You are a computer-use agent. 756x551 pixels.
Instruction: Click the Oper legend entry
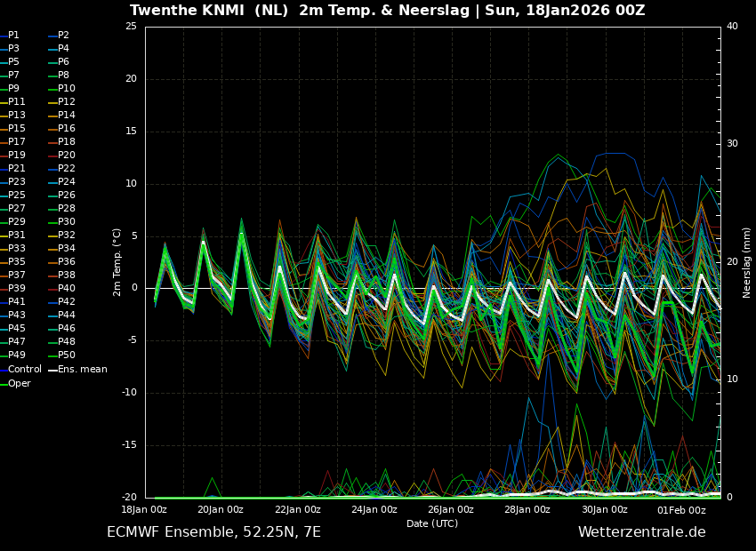pos(19,384)
